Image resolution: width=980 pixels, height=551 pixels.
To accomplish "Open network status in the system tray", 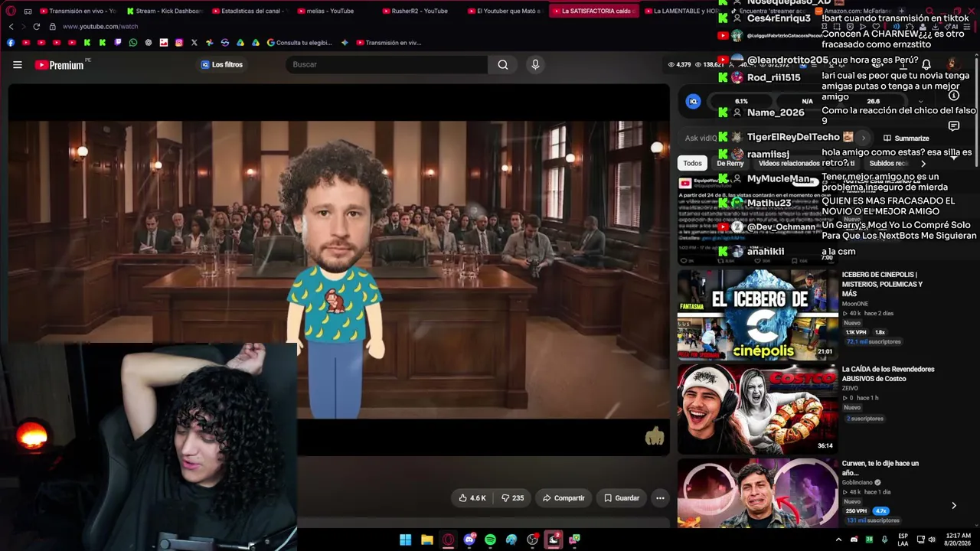I will click(920, 540).
